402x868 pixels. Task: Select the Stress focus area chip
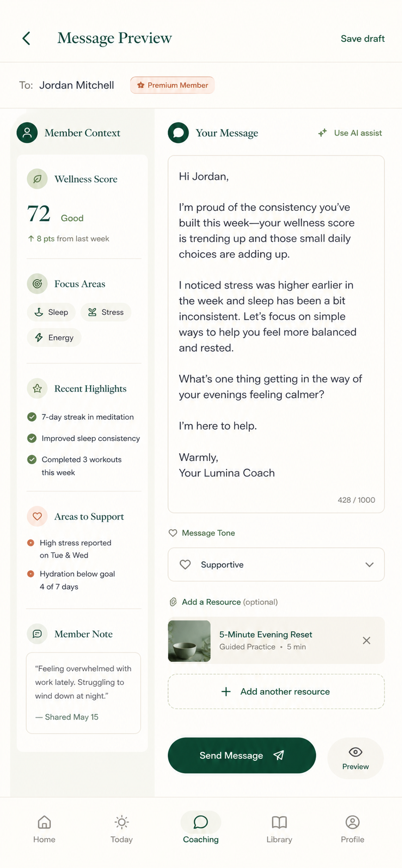[x=106, y=312]
